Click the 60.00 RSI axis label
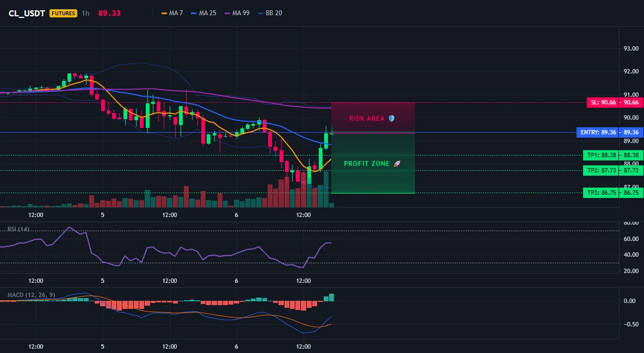 tap(631, 239)
